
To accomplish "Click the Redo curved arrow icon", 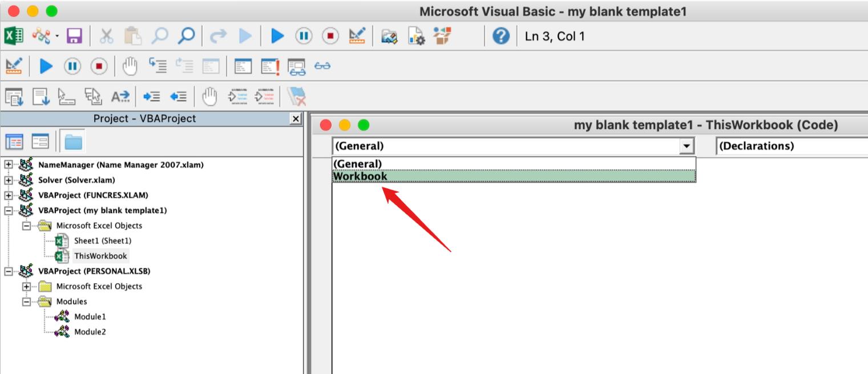I will point(218,37).
